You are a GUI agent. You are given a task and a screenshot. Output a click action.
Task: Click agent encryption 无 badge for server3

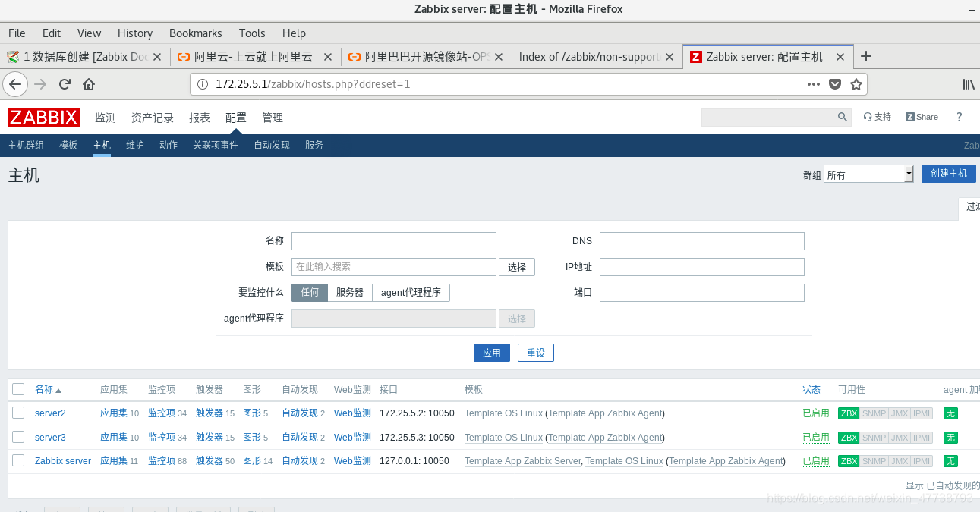[950, 438]
